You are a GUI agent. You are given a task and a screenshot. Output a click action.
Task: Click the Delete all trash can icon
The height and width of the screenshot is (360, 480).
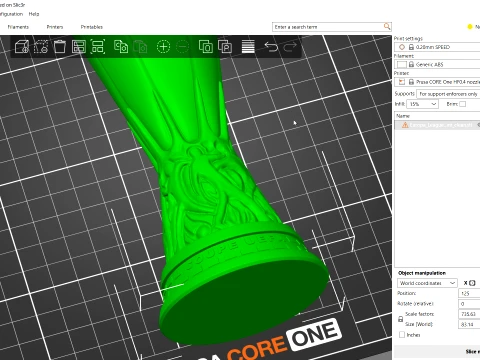tap(60, 47)
